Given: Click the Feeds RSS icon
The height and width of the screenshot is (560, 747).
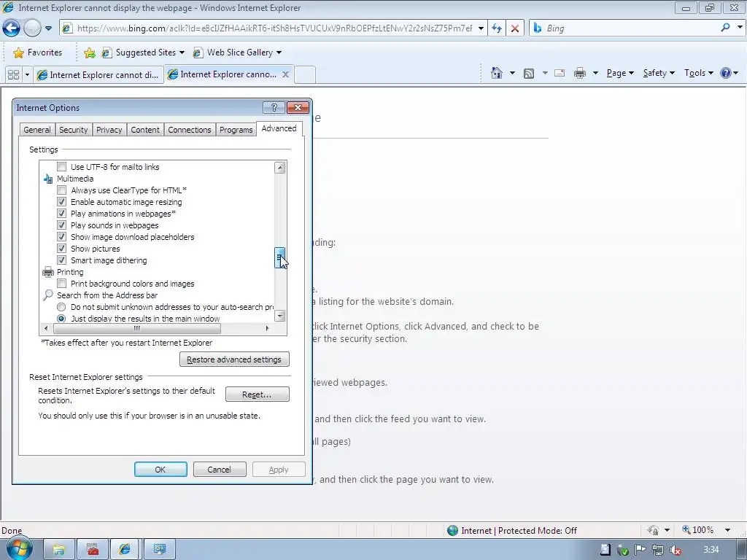Looking at the screenshot, I should click(529, 74).
